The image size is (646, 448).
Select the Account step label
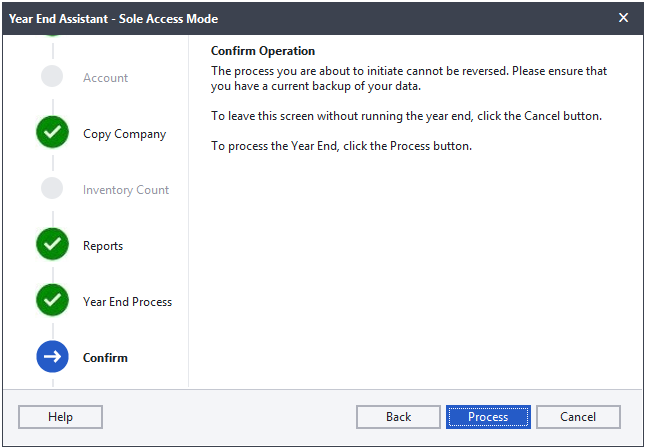(x=105, y=77)
